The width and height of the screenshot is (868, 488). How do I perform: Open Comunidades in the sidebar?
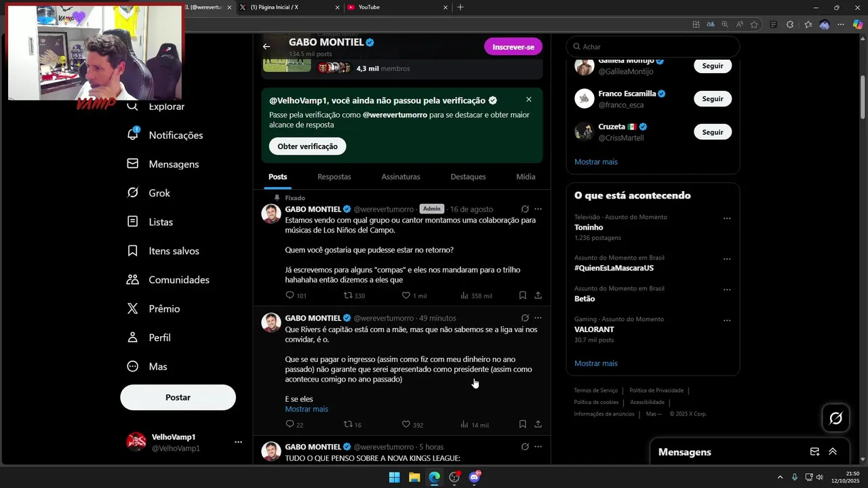168,280
